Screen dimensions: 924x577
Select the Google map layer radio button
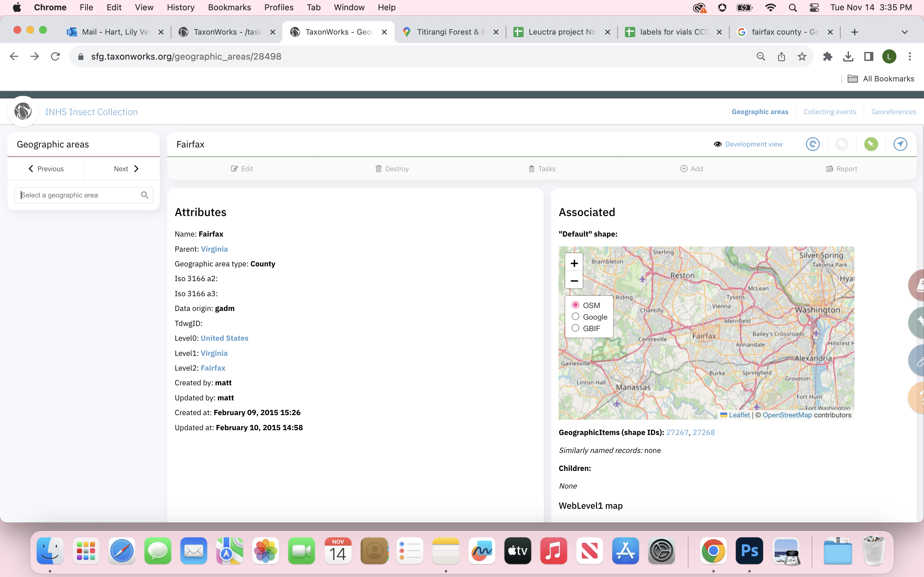(576, 316)
